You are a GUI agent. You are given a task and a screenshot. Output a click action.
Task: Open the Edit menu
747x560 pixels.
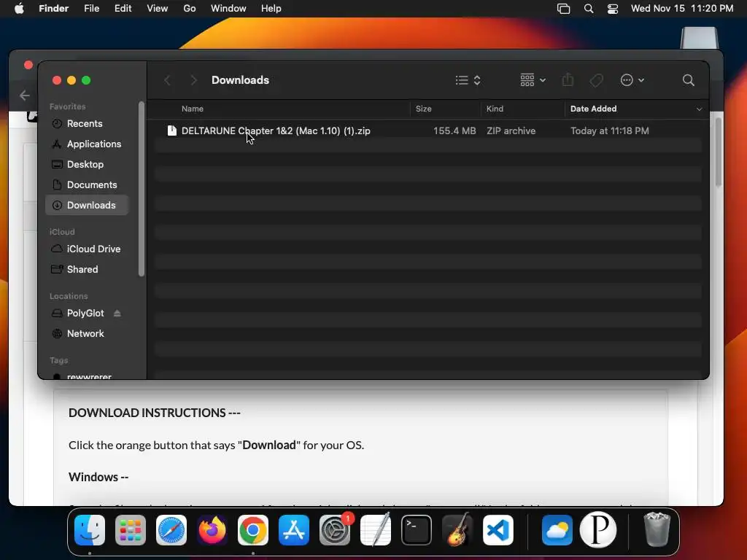tap(123, 9)
